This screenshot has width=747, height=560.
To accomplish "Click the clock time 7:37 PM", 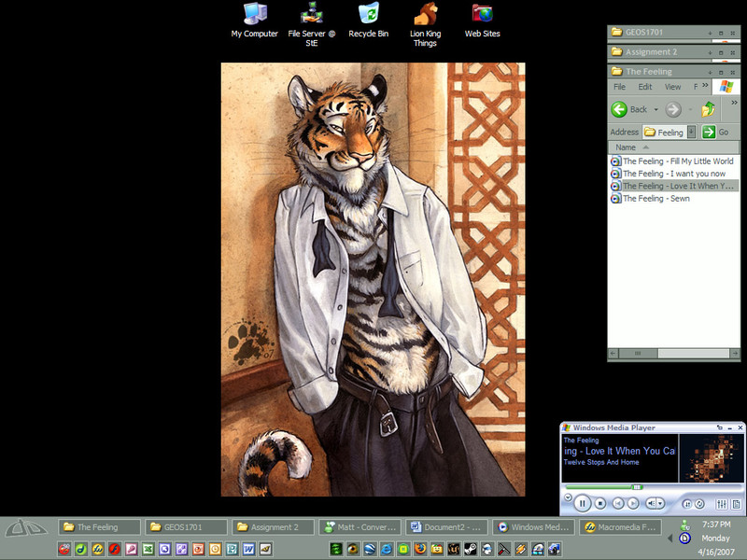I will 716,525.
